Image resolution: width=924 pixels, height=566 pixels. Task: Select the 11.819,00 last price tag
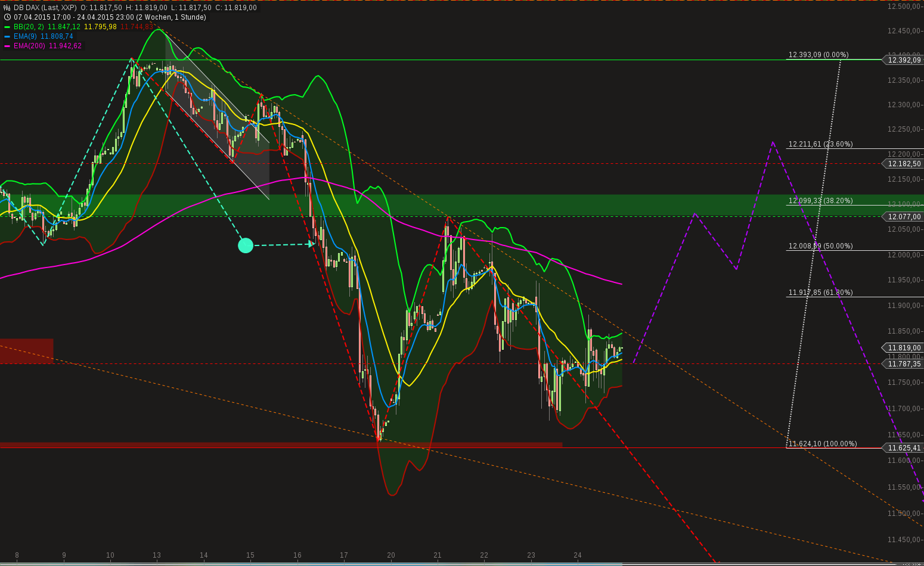[x=903, y=348]
